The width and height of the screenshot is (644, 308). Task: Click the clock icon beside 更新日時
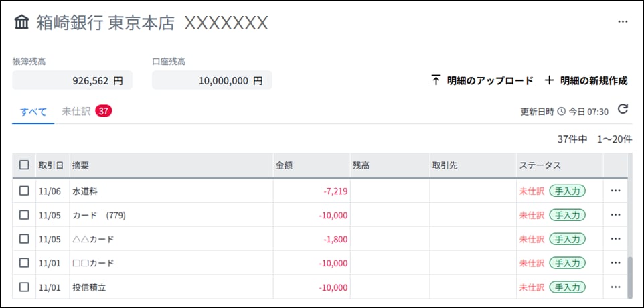[x=561, y=112]
